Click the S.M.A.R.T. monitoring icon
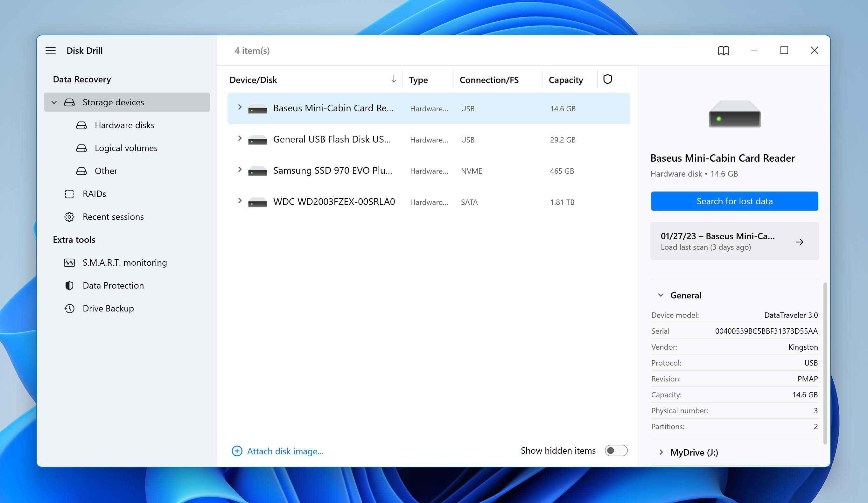Screen dimensions: 868x503 click(x=70, y=262)
